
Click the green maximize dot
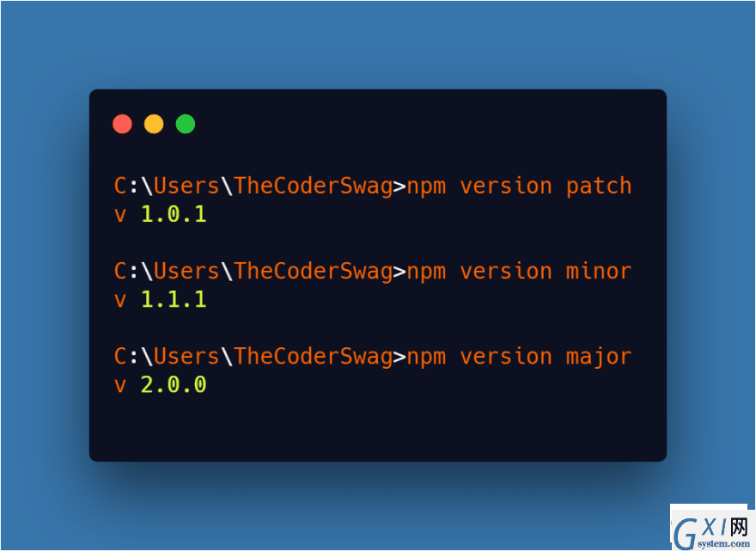(186, 124)
